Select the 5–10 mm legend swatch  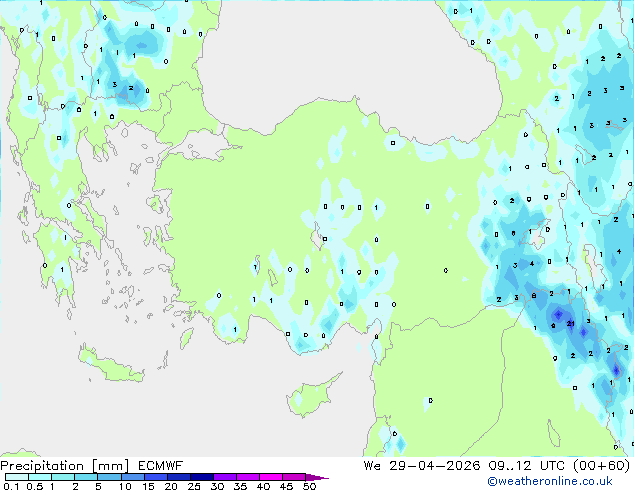(x=109, y=477)
